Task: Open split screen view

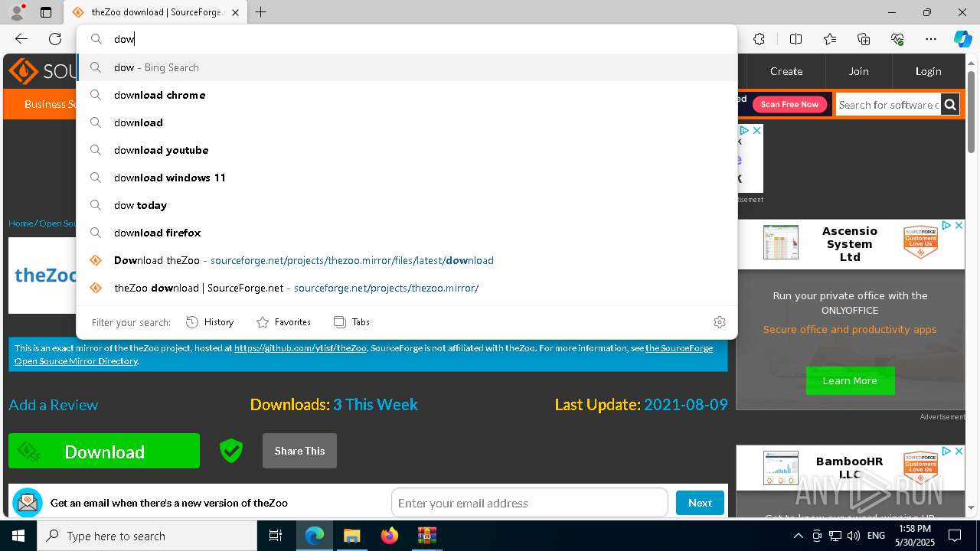Action: click(x=795, y=39)
